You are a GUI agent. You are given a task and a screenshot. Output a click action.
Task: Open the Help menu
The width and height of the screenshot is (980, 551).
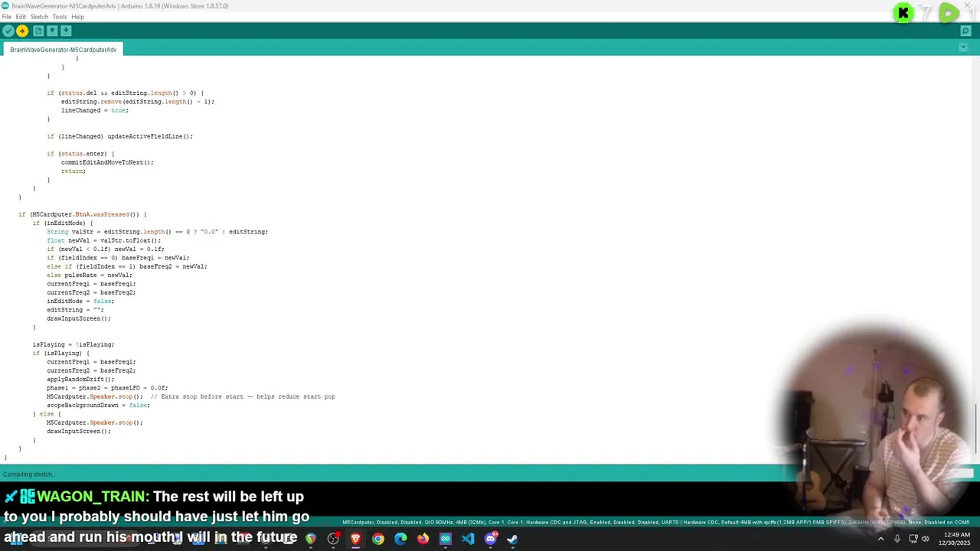click(x=77, y=17)
